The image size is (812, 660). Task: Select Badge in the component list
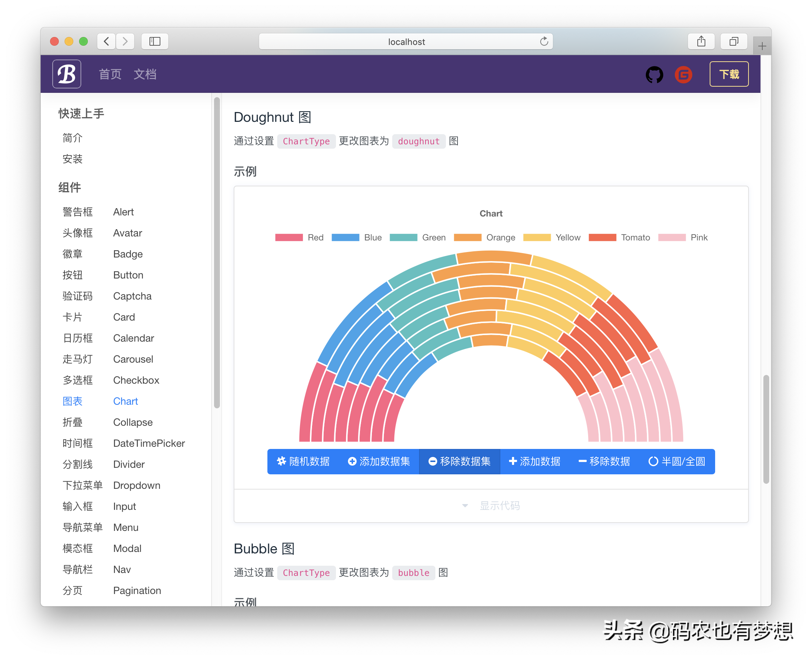pos(128,254)
